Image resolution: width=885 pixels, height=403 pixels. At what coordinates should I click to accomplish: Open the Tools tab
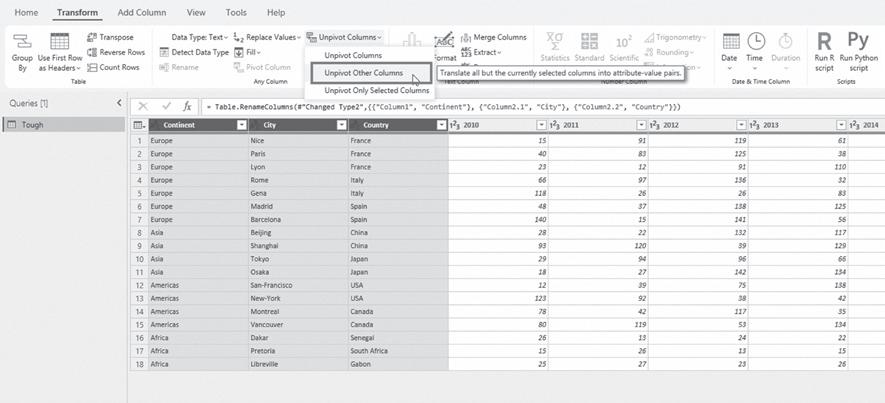coord(236,12)
